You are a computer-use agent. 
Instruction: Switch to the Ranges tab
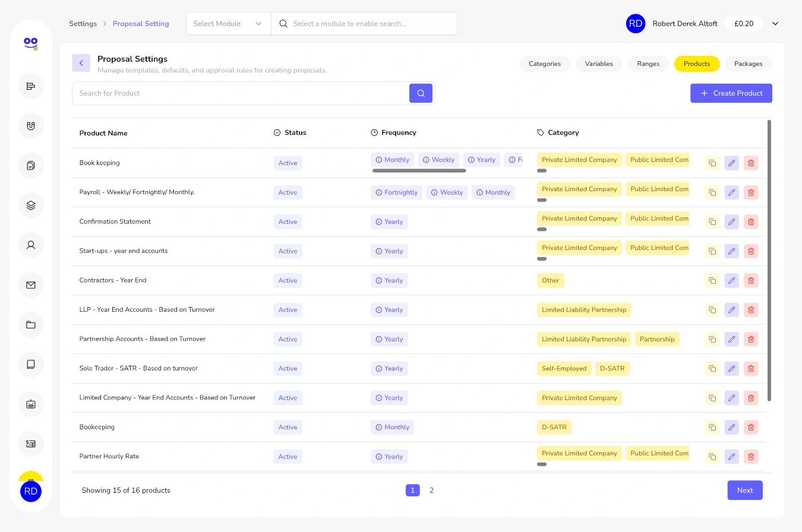tap(648, 64)
